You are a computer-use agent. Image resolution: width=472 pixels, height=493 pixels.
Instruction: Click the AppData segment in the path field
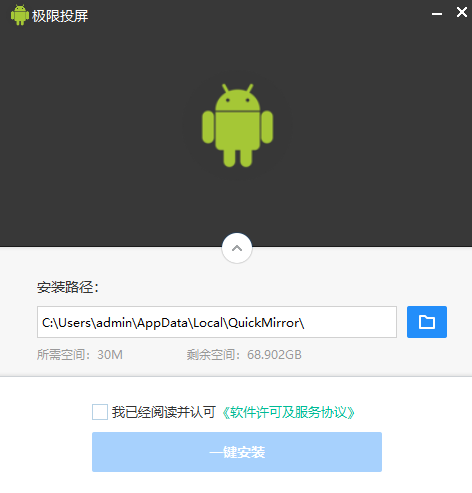(x=162, y=323)
